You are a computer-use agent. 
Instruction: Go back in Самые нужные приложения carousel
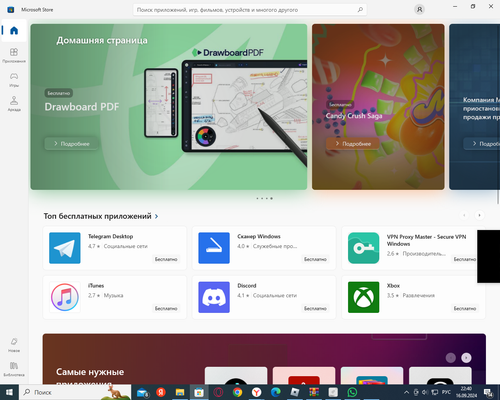451,358
